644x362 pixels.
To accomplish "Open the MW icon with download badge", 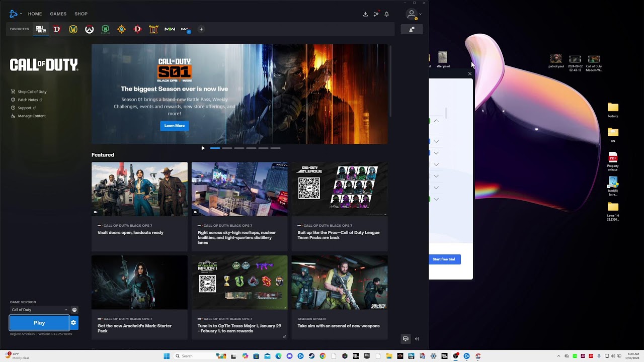I will coord(186,29).
